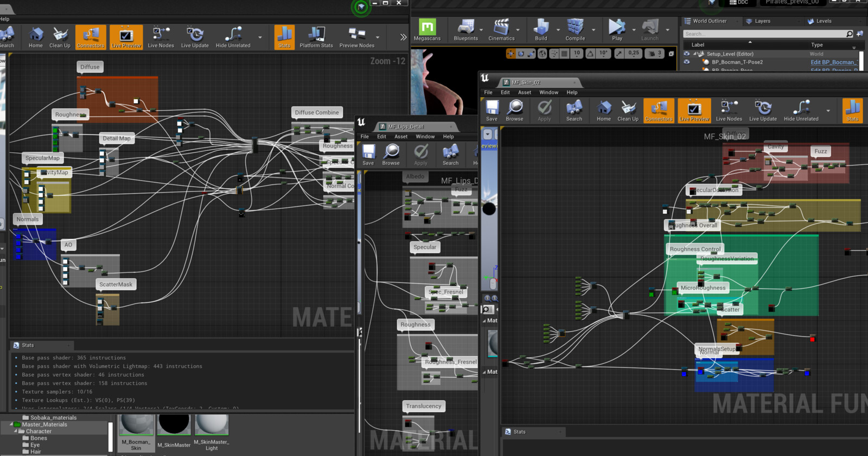Collapse the Master_Materials folder tree arrow
Viewport: 868px width, 456px height.
point(11,425)
